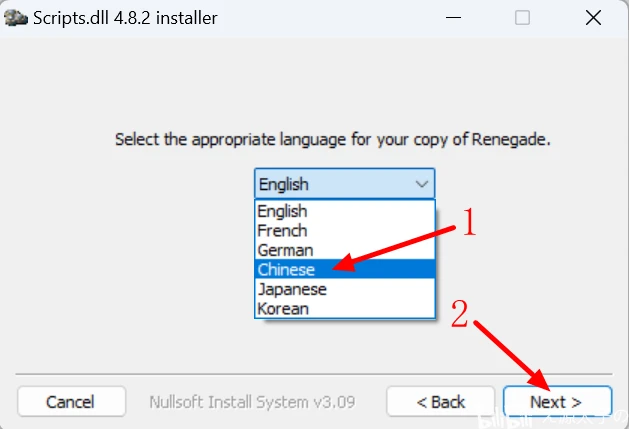Click the installer icon in the title bar
Viewport: 629px width, 429px height.
tap(17, 17)
